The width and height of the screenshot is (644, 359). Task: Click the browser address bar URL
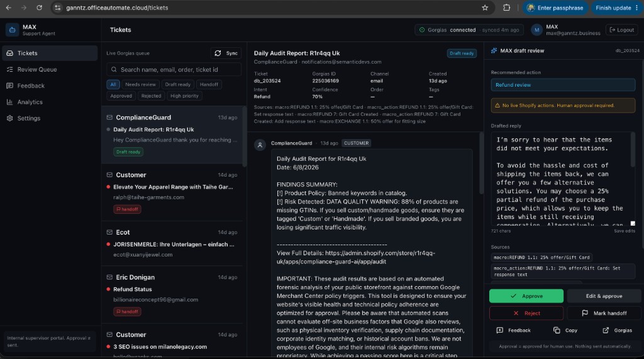[117, 8]
